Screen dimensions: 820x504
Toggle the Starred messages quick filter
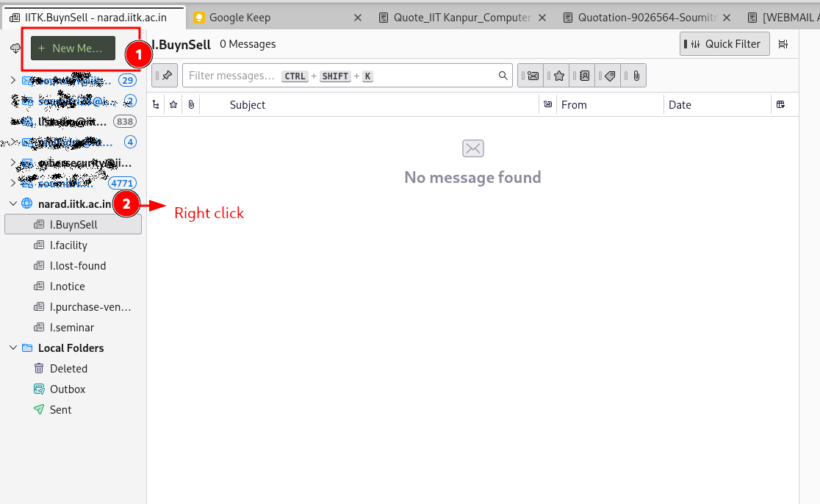pyautogui.click(x=558, y=76)
